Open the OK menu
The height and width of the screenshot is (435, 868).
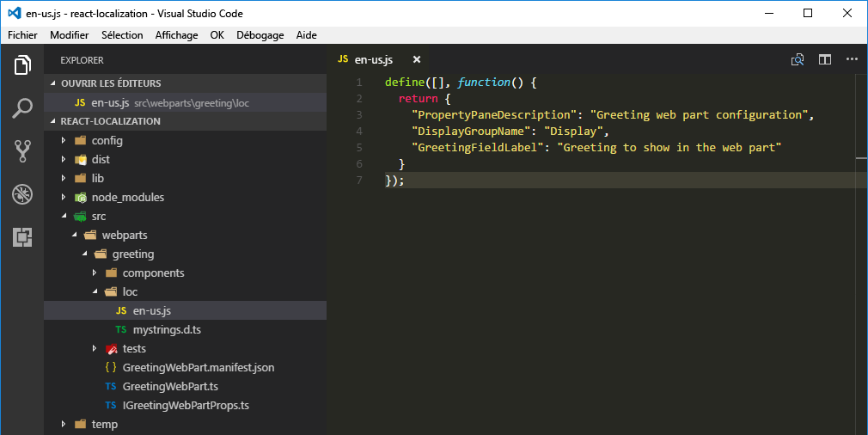pyautogui.click(x=217, y=35)
